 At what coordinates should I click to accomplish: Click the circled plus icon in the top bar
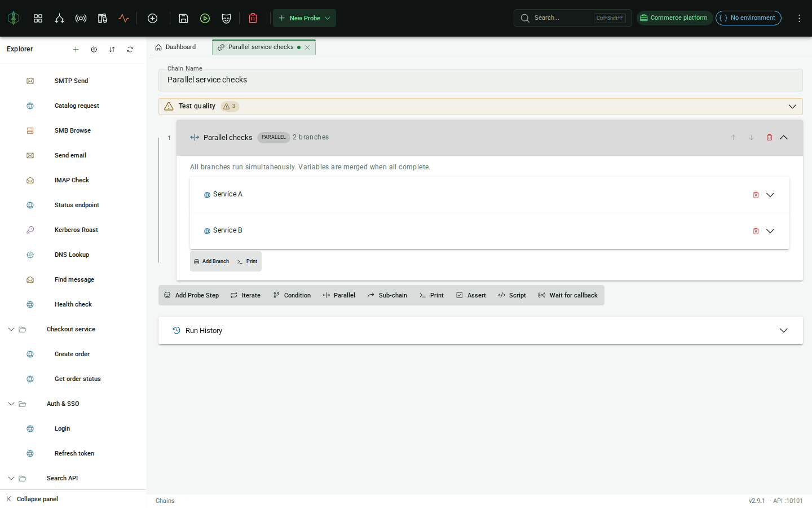[x=152, y=18]
